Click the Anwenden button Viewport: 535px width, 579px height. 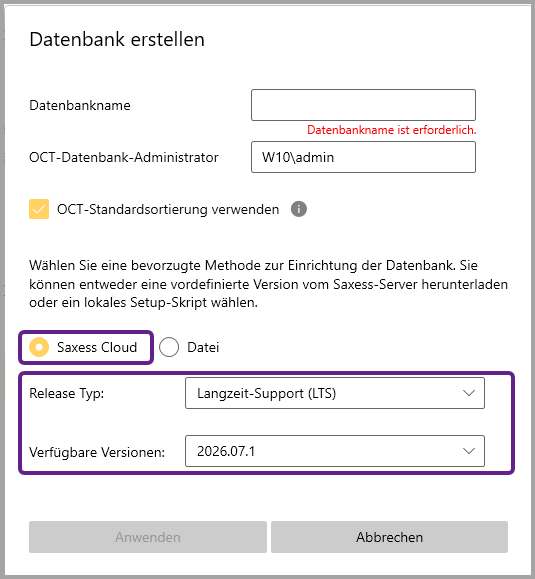[x=148, y=537]
